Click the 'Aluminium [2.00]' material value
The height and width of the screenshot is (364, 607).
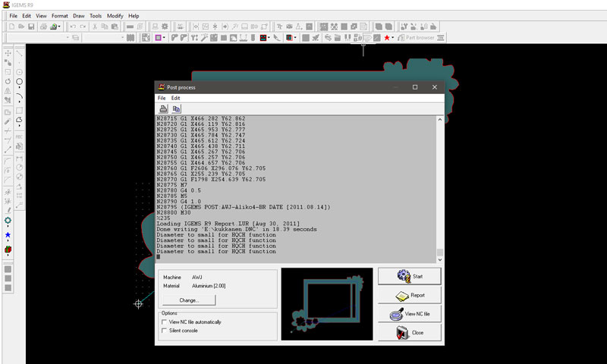click(x=209, y=286)
